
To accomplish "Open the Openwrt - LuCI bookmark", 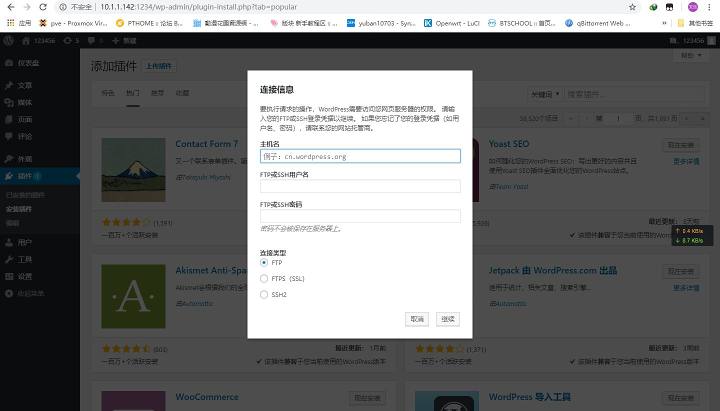I will 452,23.
